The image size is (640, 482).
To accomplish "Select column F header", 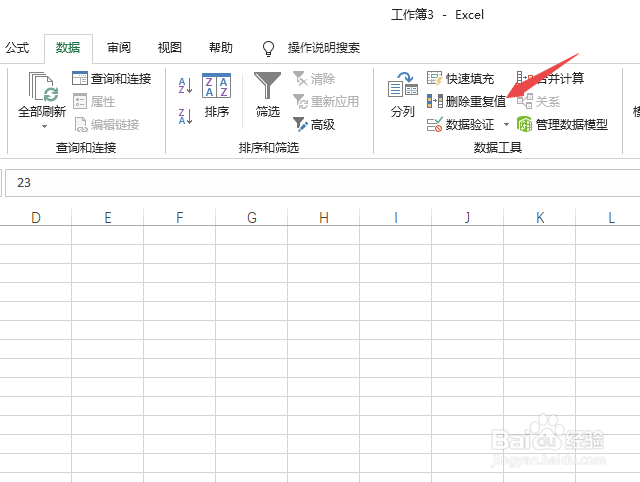I will pyautogui.click(x=180, y=217).
